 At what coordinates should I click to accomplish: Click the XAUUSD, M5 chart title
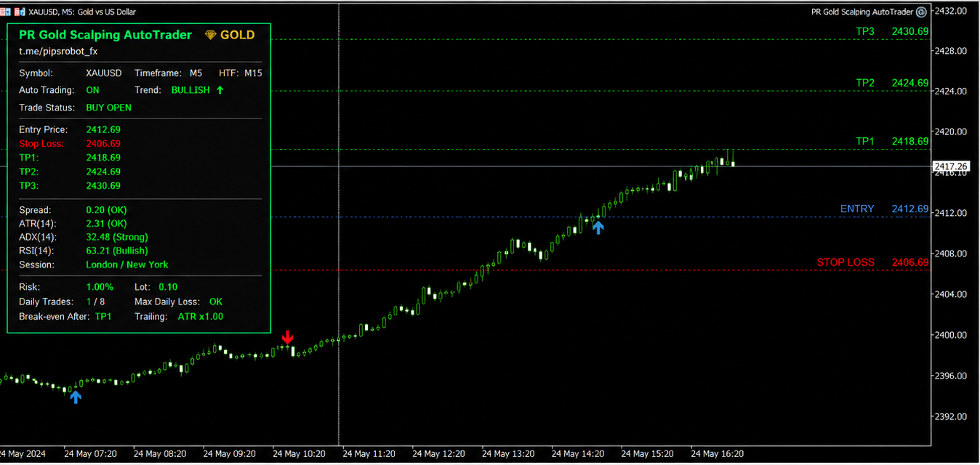[x=82, y=12]
